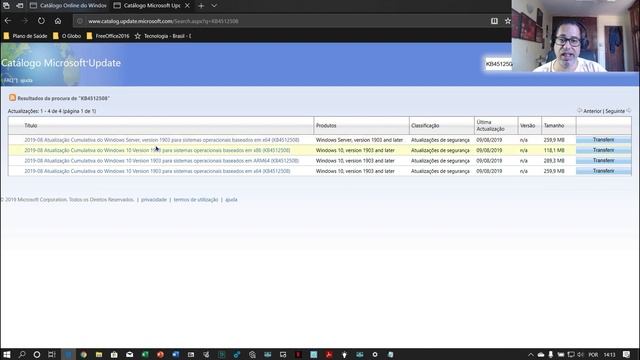Open Edge reading view
Viewport: 640px width, 360px height.
click(494, 21)
